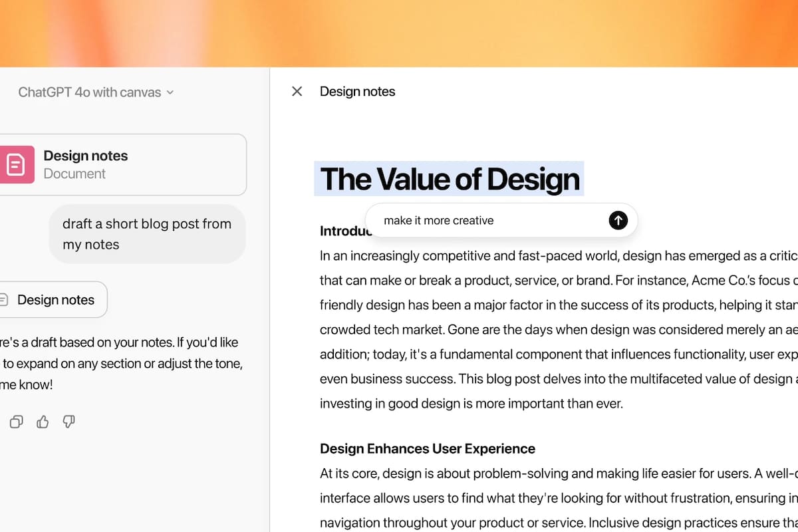Copy the assistant's response

coord(17,422)
